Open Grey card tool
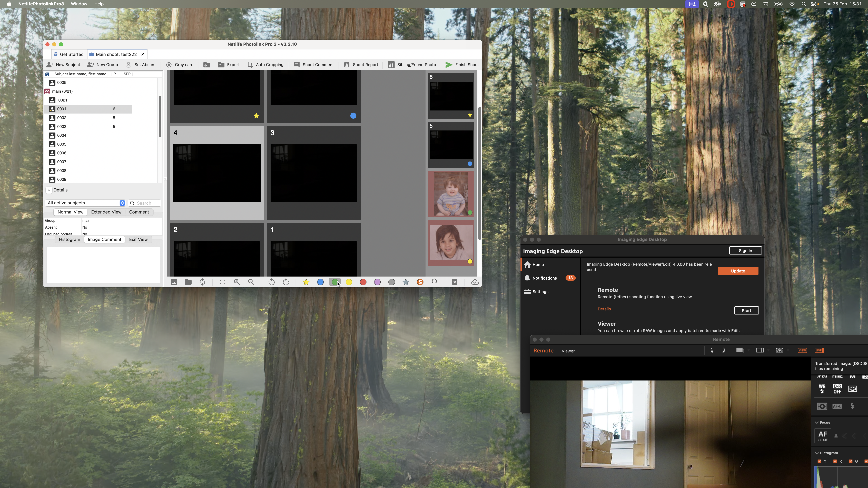The image size is (868, 488). tap(180, 65)
